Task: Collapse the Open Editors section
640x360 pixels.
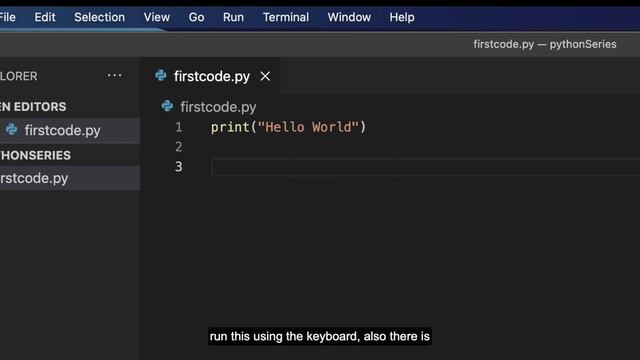Action: click(x=33, y=107)
